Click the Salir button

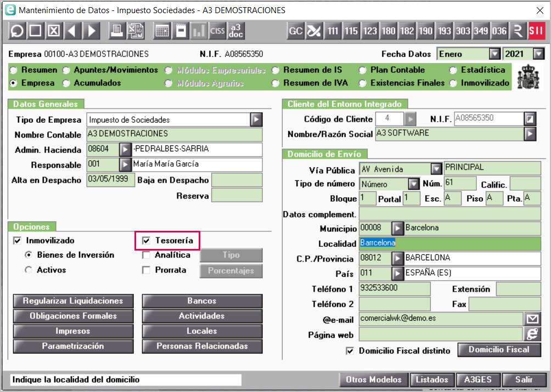[524, 380]
